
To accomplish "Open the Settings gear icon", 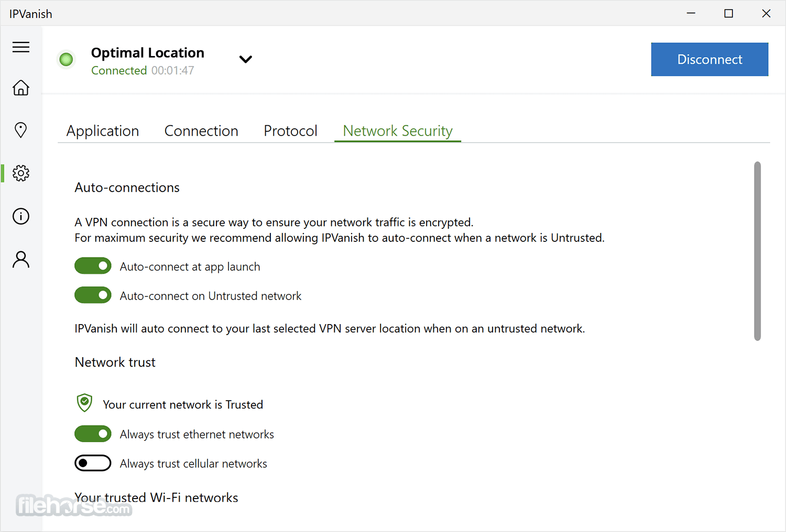I will 21,173.
